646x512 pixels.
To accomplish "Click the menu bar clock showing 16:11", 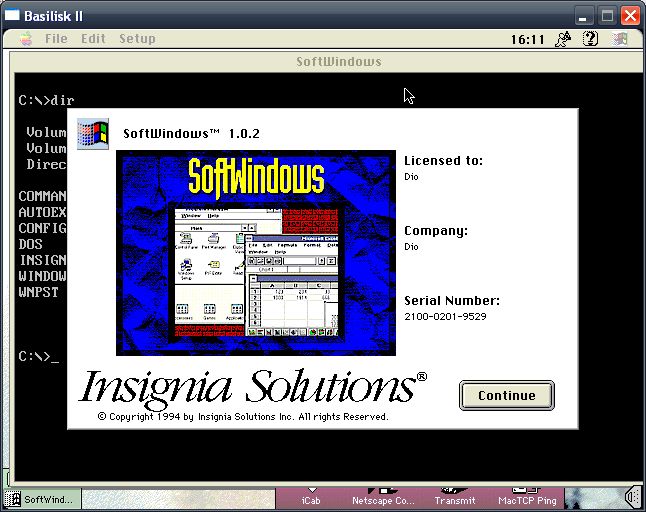I will click(x=528, y=40).
